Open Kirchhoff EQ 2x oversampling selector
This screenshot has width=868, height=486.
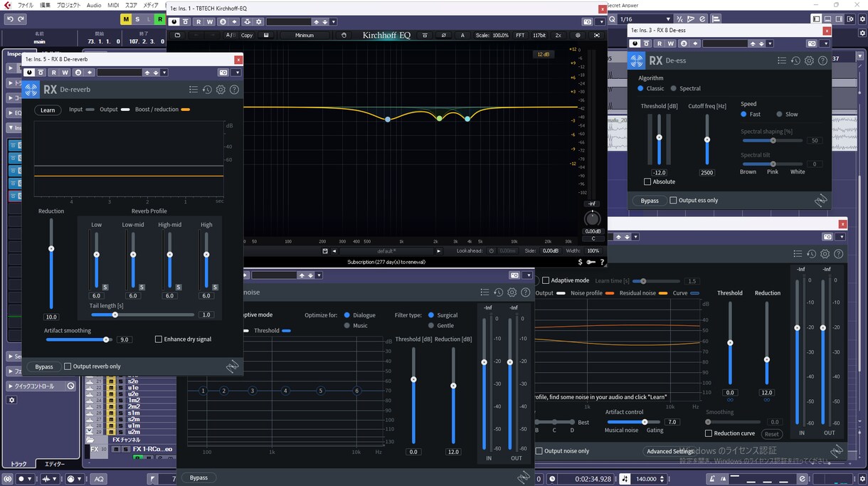tap(558, 35)
